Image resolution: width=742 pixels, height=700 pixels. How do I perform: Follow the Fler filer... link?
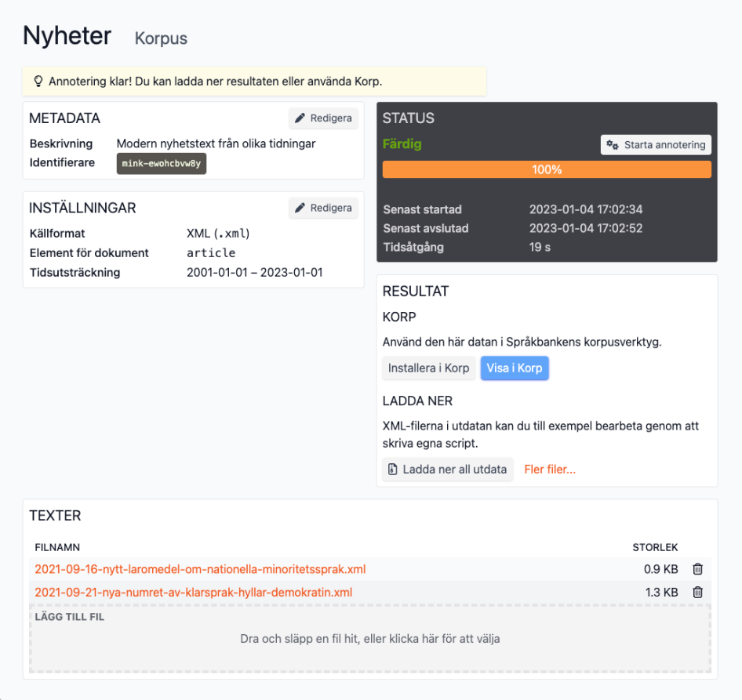(x=550, y=470)
